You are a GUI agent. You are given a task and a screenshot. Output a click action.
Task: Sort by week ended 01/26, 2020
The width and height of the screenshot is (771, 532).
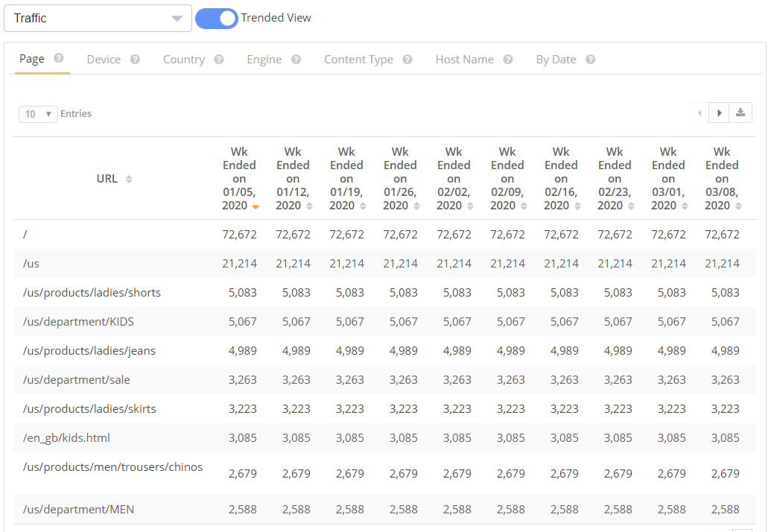pyautogui.click(x=416, y=206)
